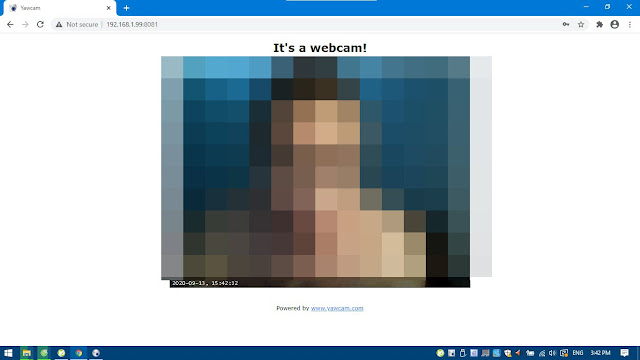This screenshot has width=640, height=360.
Task: Open network Wi-Fi tray icon
Action: tap(542, 353)
